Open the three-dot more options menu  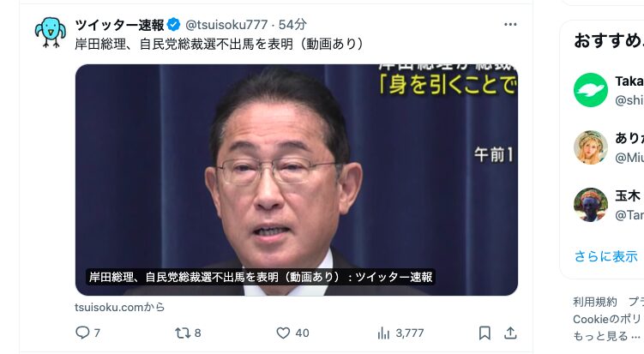click(510, 25)
